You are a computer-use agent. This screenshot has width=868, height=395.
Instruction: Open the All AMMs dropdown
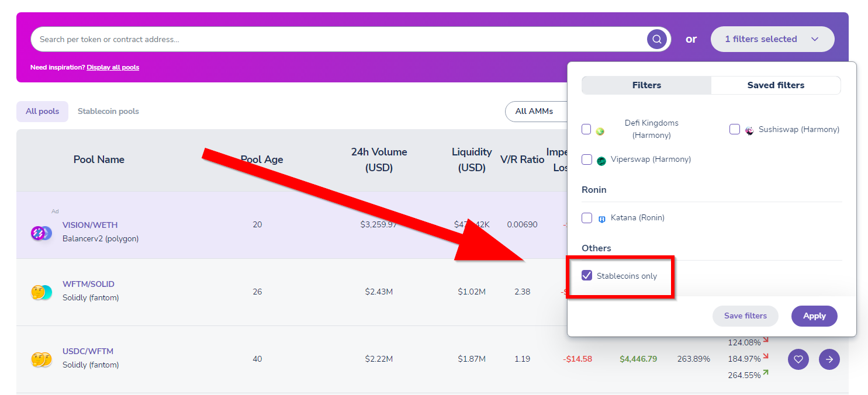536,111
